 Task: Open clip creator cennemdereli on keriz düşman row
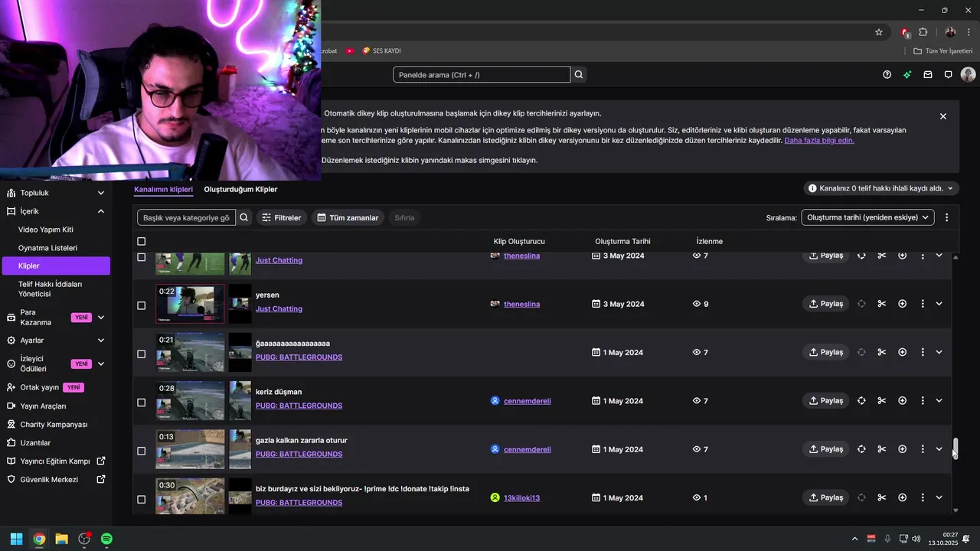pyautogui.click(x=527, y=401)
